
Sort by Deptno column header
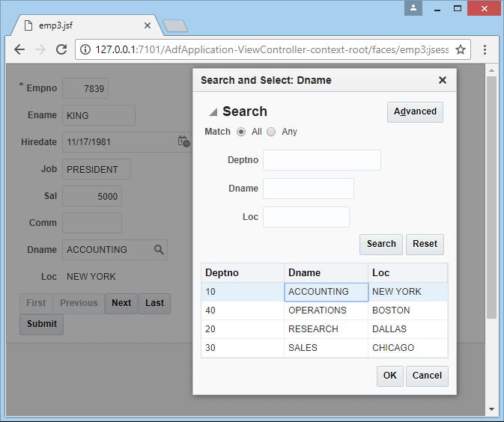(x=243, y=272)
